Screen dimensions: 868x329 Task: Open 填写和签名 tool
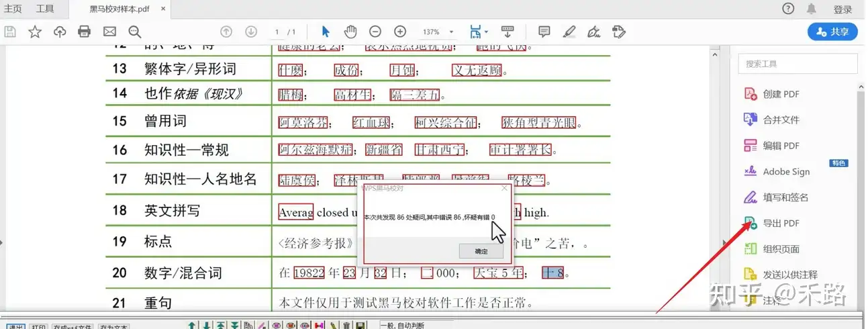point(776,197)
